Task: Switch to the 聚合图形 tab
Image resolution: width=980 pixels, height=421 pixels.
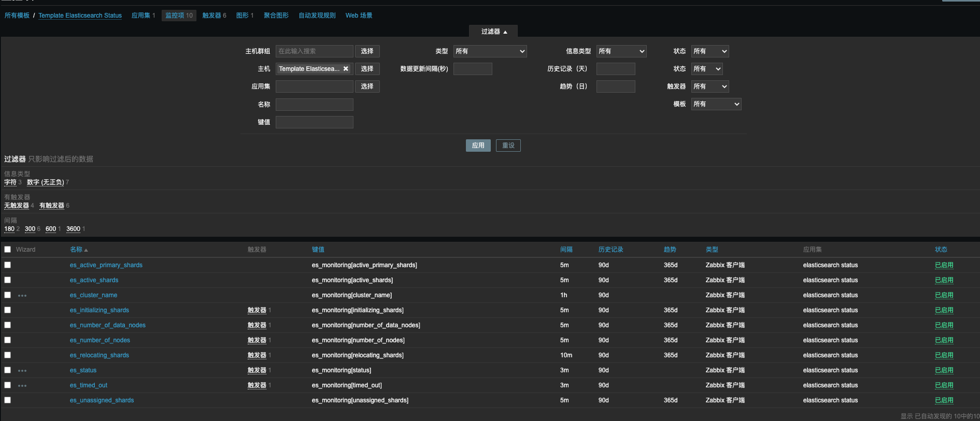Action: point(276,16)
